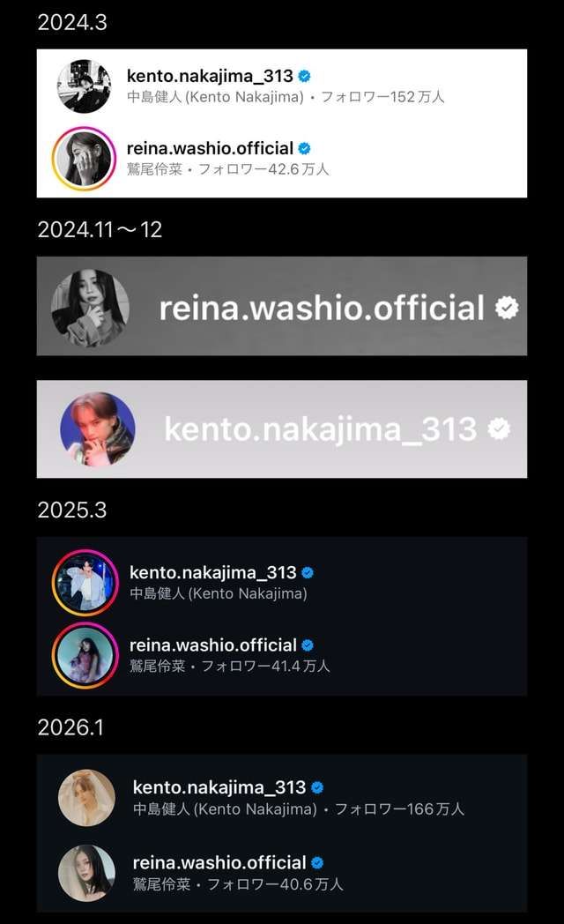Viewport: 564px width, 924px height.
Task: Open the reina.washio.official username with 42.6万人 followers
Action: (210, 148)
